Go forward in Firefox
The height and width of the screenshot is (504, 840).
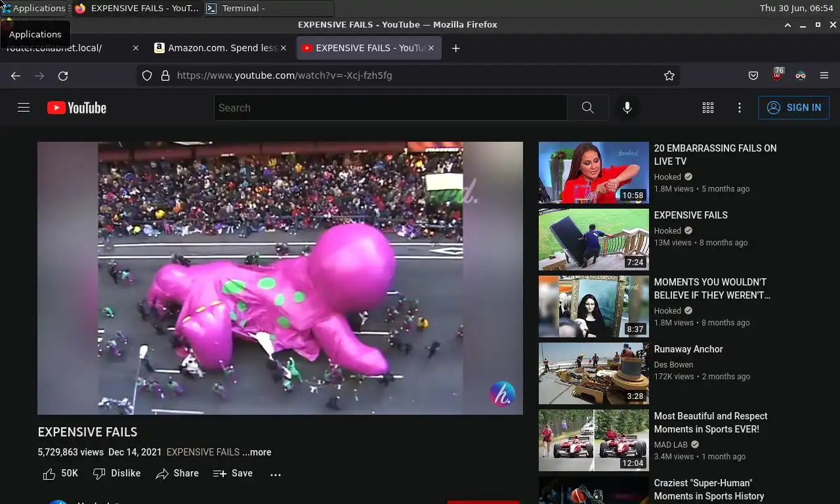click(x=39, y=75)
